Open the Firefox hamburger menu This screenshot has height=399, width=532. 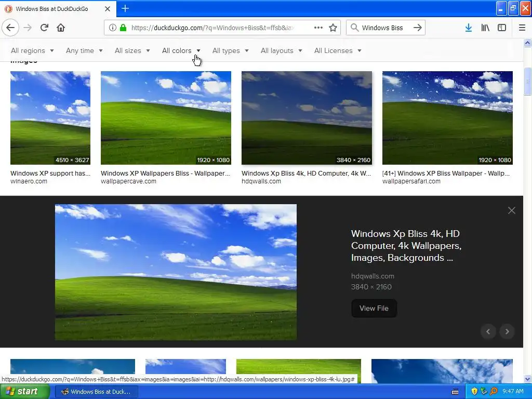point(522,28)
